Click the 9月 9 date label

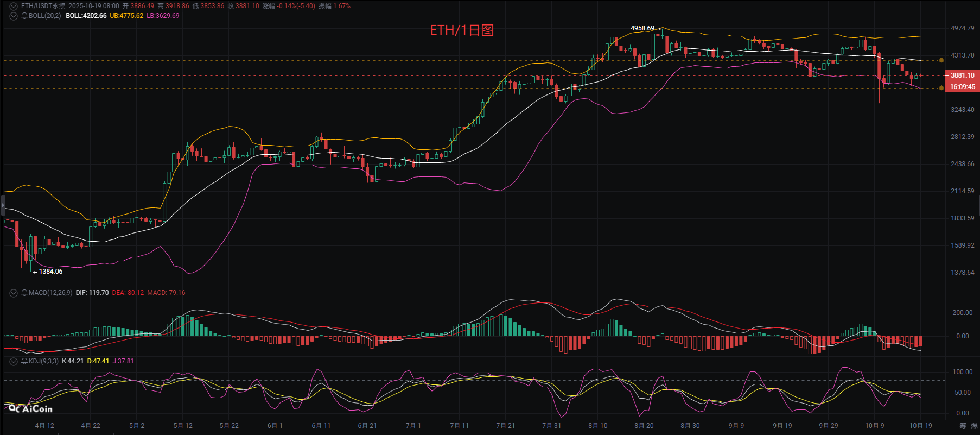point(736,426)
